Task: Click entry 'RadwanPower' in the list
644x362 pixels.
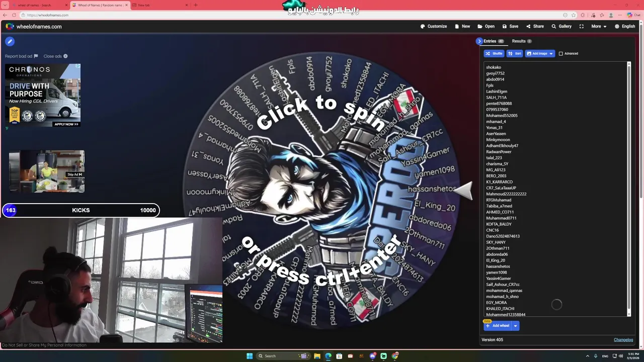Action: coord(499,152)
